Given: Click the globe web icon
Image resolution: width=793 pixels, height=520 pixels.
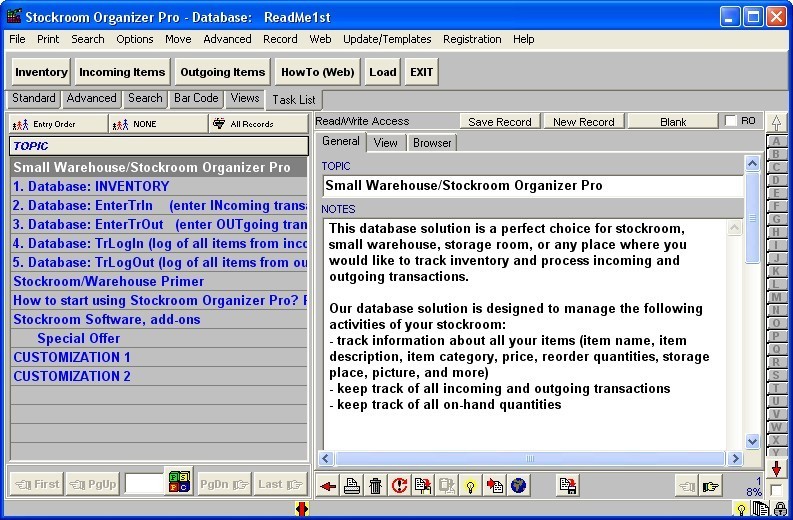Looking at the screenshot, I should (x=518, y=486).
